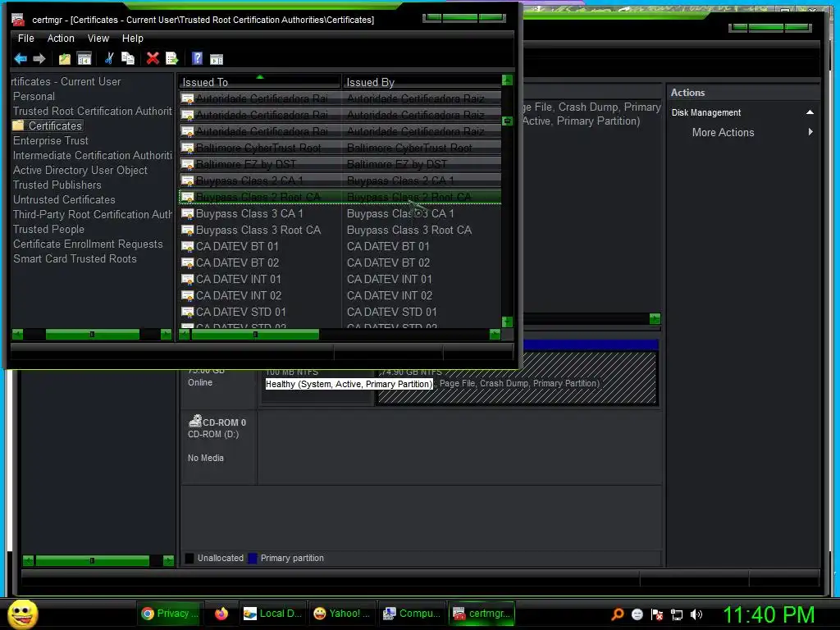Click certificate list vertical scroll up arrow

pyautogui.click(x=507, y=80)
